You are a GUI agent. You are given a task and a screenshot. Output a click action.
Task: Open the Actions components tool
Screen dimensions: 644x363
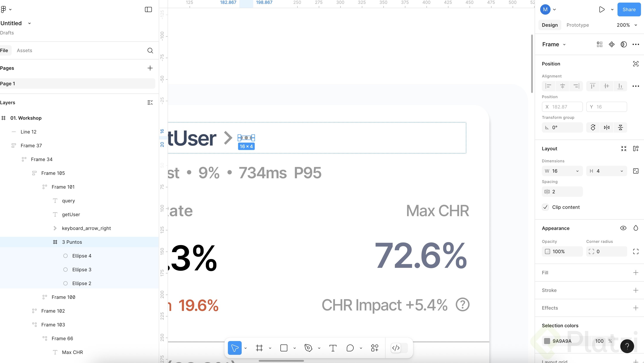[375, 348]
